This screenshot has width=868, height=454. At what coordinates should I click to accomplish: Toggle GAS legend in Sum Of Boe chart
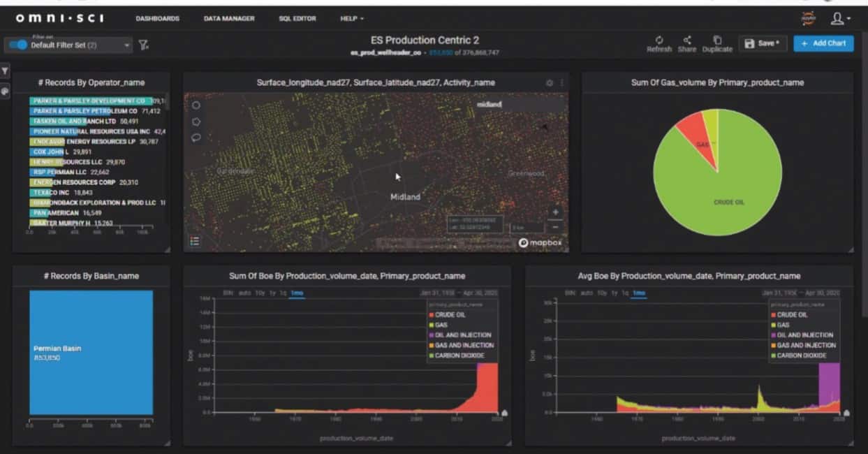pyautogui.click(x=438, y=325)
